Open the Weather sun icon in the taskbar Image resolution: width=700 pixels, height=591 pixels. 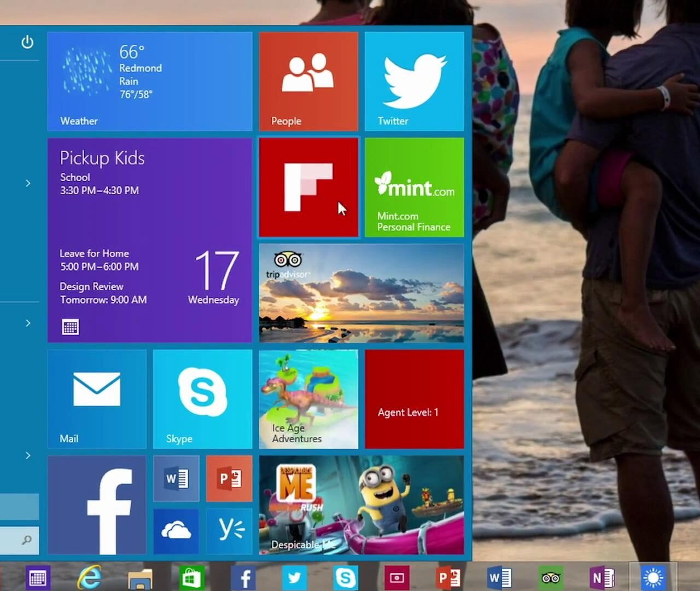(x=653, y=577)
